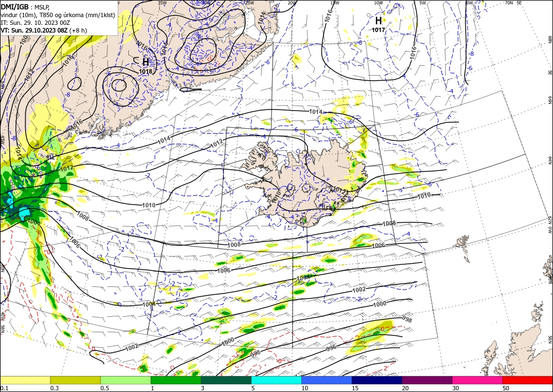
Task: Click the "vindur (10m), T850 og úrkoma" line
Action: [58, 14]
